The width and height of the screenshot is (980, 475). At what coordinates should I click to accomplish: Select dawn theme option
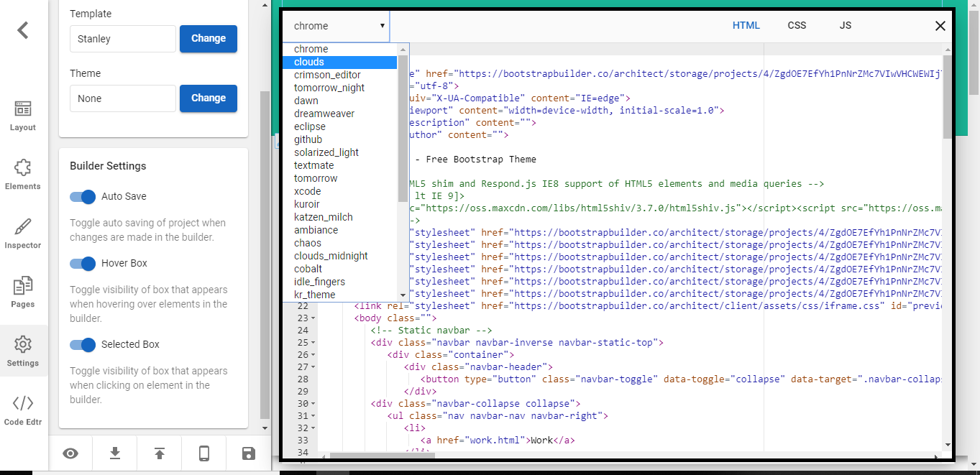339,101
